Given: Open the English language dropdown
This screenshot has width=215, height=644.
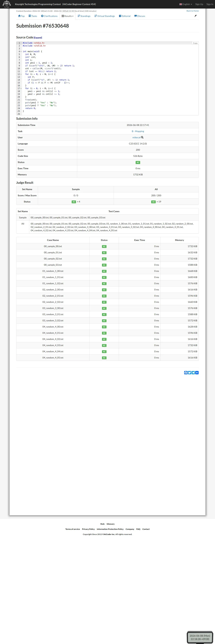Looking at the screenshot, I should (x=186, y=4).
